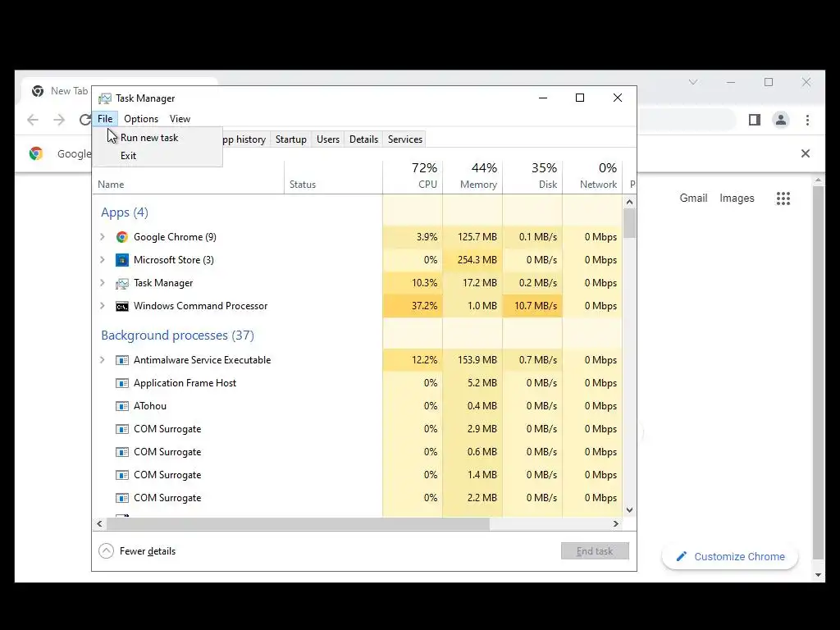Close the Chrome info bar
Screen dimensions: 840x630
pos(806,153)
